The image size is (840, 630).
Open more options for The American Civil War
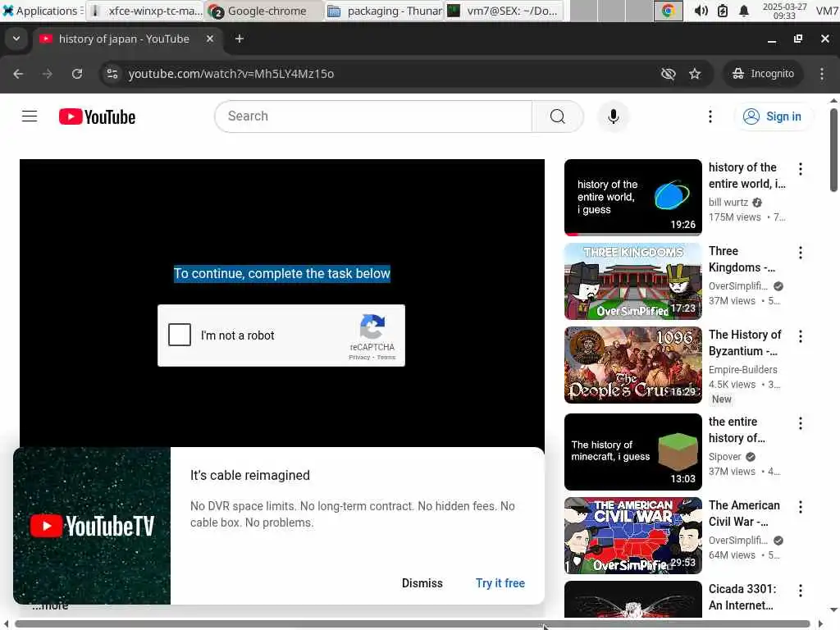[x=801, y=507]
